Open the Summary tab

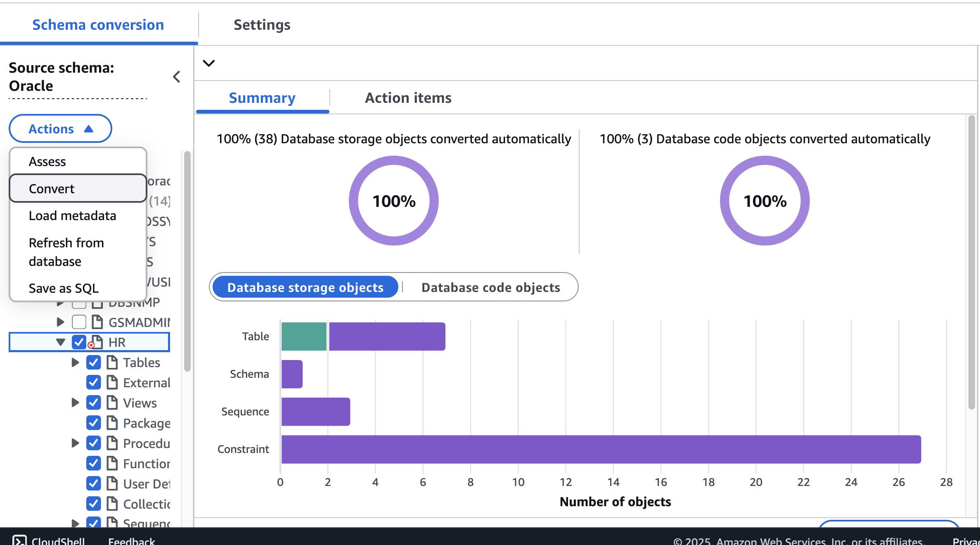263,98
